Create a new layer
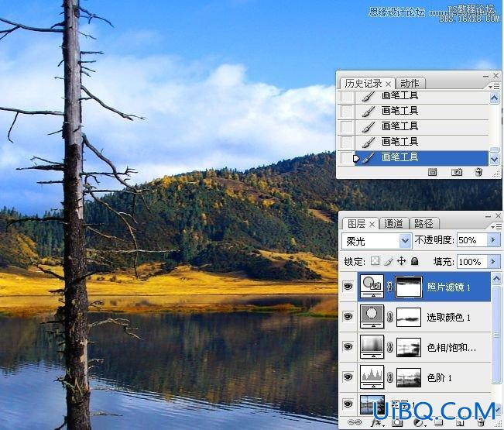504x430 pixels. click(x=461, y=422)
